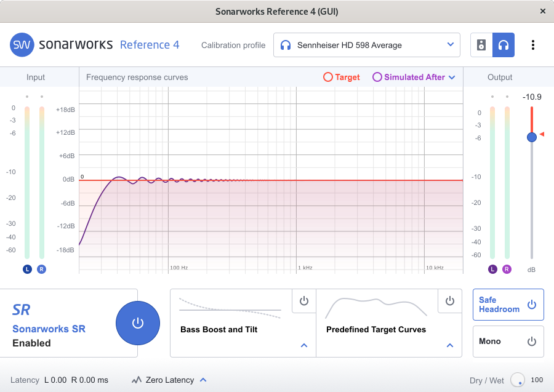This screenshot has height=392, width=554.
Task: Switch to headphone calibration mode
Action: tap(504, 45)
